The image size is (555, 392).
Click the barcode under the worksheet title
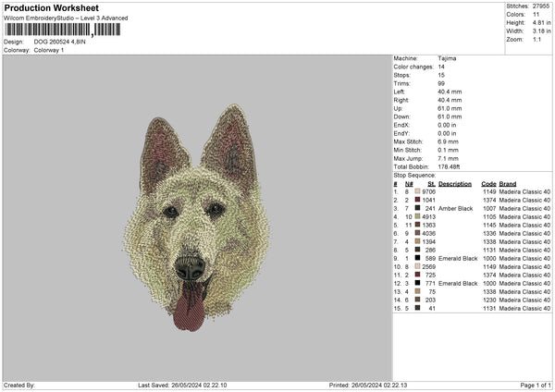click(62, 30)
